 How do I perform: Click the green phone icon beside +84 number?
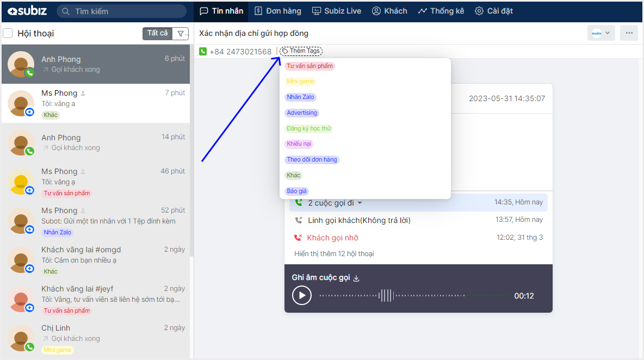pos(203,52)
